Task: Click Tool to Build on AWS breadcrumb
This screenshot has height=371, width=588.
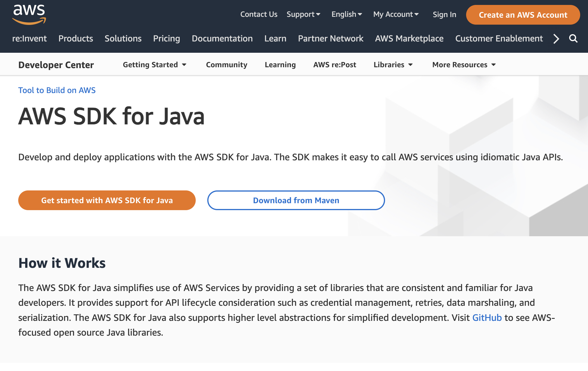Action: point(57,90)
